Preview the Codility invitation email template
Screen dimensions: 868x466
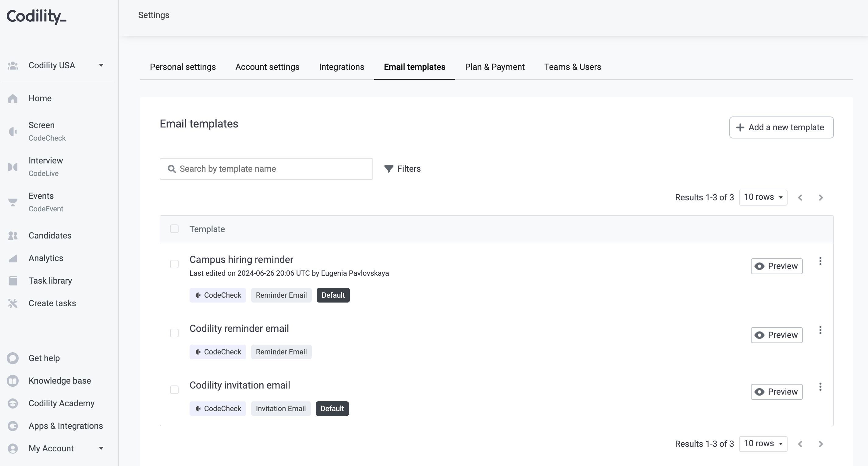777,392
